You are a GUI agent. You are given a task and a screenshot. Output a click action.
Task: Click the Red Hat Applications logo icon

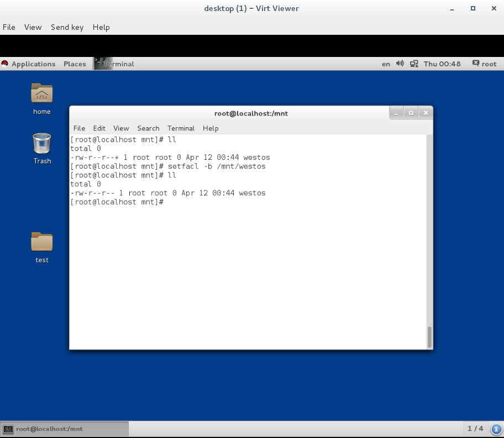(4, 64)
